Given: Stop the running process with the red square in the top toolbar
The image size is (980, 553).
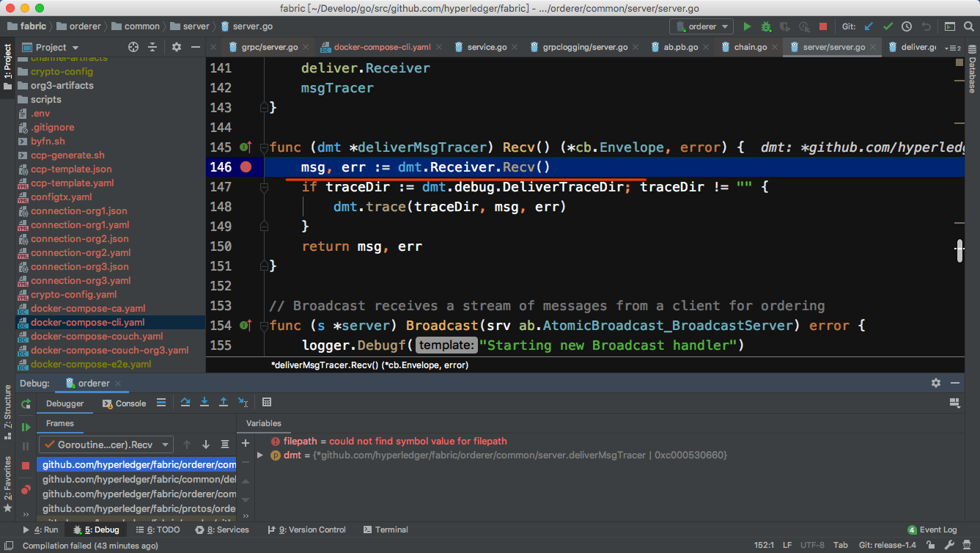Looking at the screenshot, I should pos(823,26).
